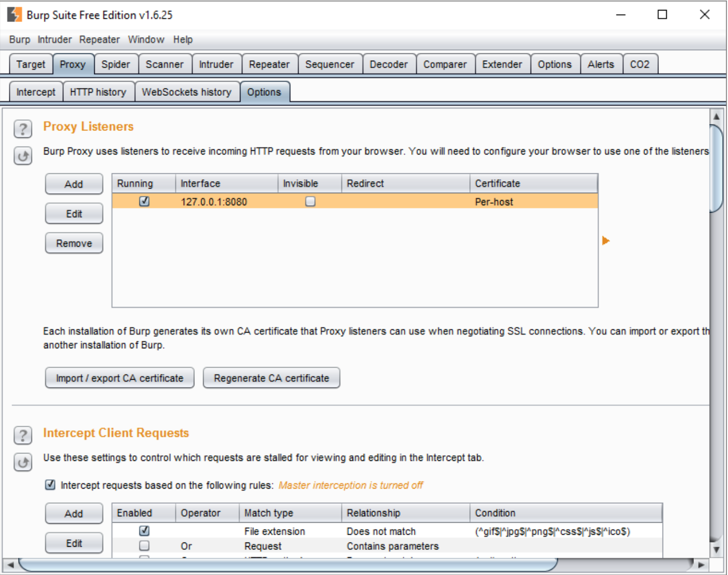Sort listeners by Invisible column header
Viewport: 728px width, 575px height.
pos(310,183)
